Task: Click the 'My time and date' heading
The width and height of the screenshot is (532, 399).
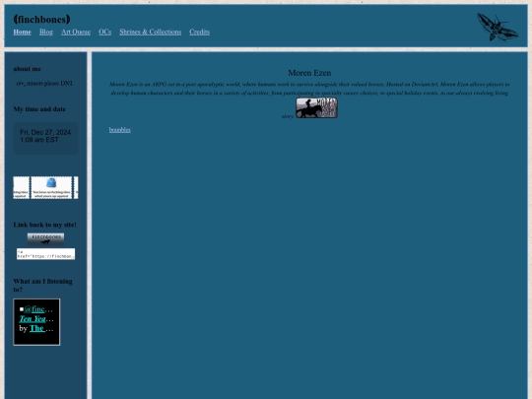Action: pyautogui.click(x=39, y=109)
